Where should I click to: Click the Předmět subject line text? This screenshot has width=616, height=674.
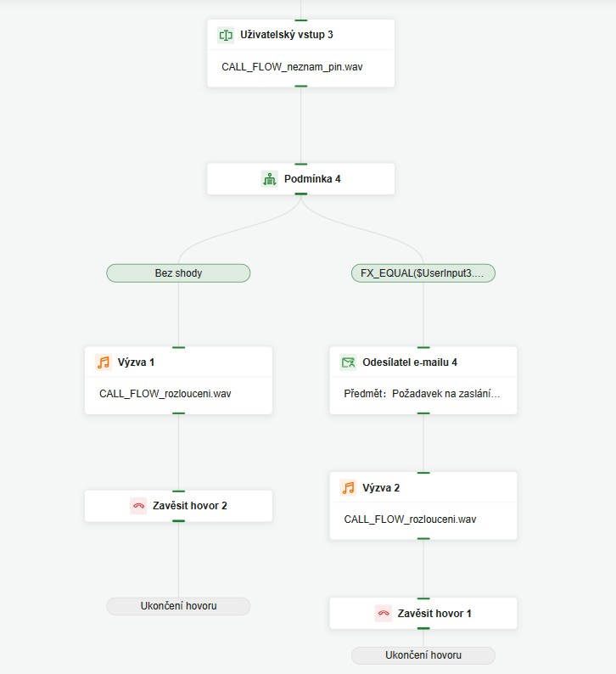pos(422,394)
